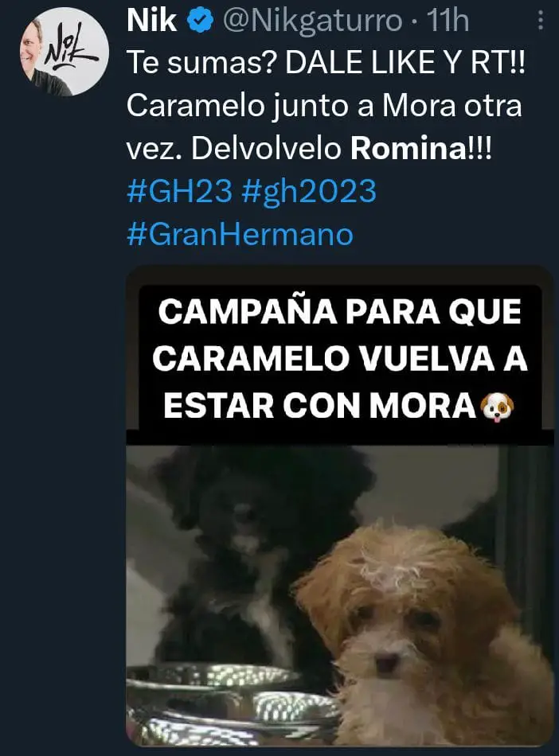Open the @Nikgaturro handle link
This screenshot has width=559, height=756.
click(x=312, y=21)
